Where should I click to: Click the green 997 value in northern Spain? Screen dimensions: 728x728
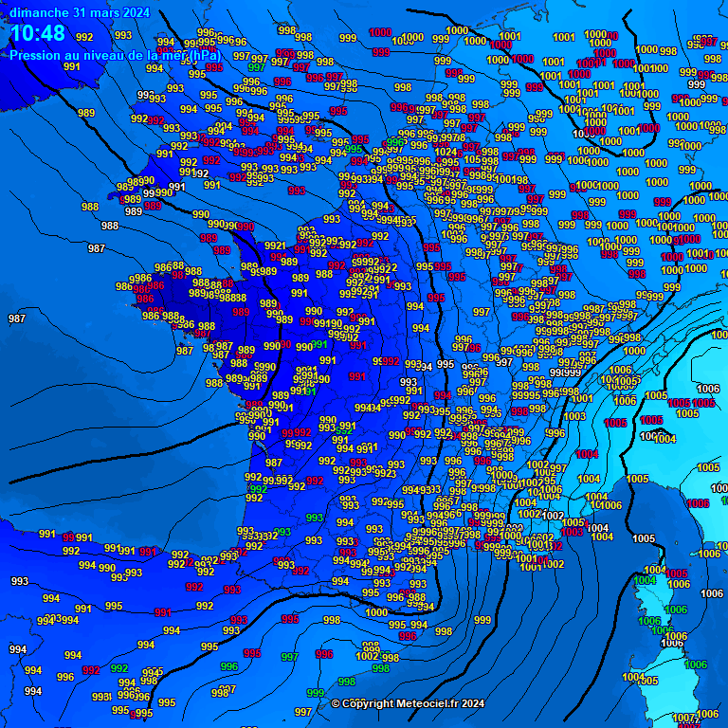tap(289, 657)
